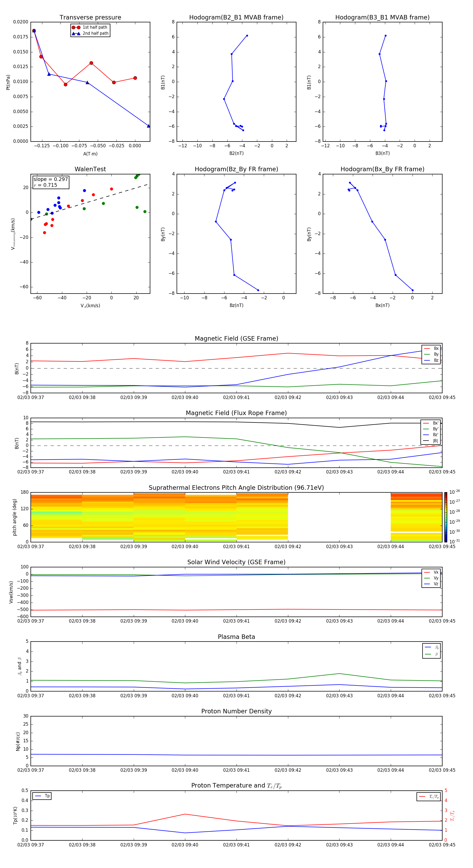Click the 10^-31 colorbar tick label
473x868 pixels.
(455, 542)
